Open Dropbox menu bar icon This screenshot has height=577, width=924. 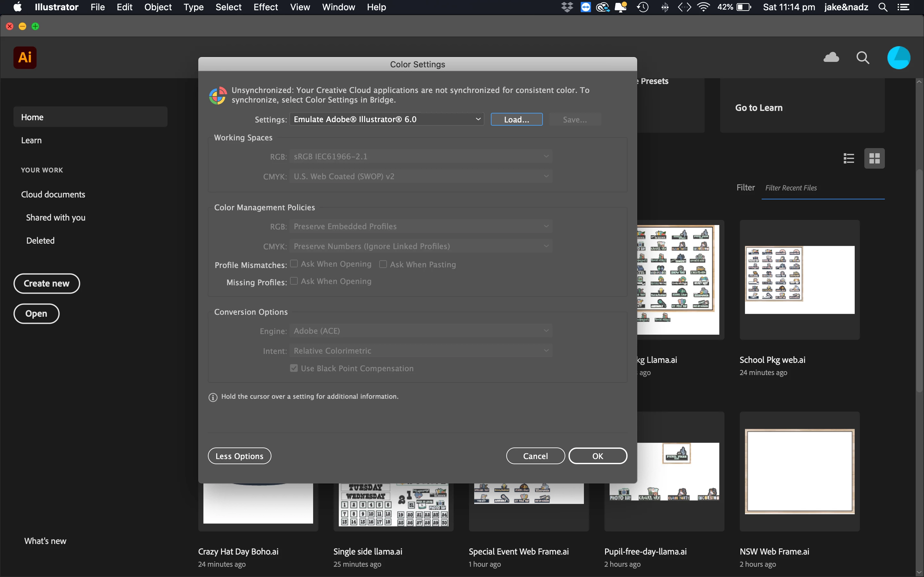[567, 7]
